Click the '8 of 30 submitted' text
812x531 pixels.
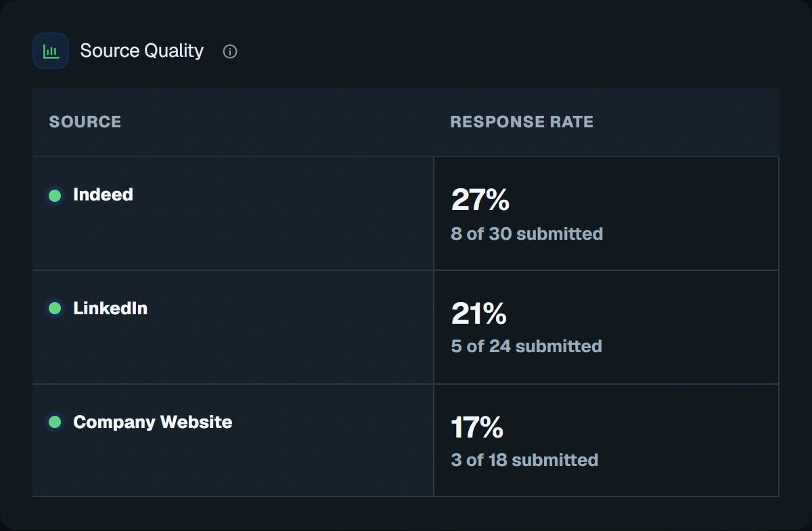coord(527,234)
